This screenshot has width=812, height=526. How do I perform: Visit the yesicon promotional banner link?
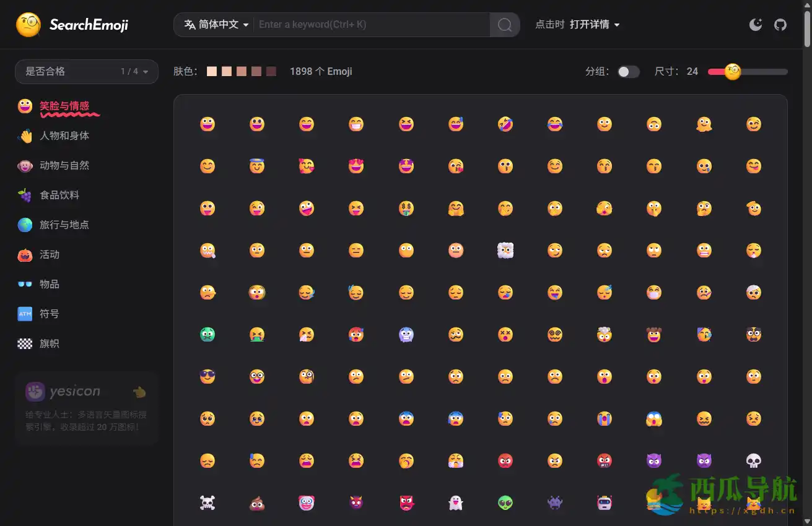pyautogui.click(x=86, y=408)
